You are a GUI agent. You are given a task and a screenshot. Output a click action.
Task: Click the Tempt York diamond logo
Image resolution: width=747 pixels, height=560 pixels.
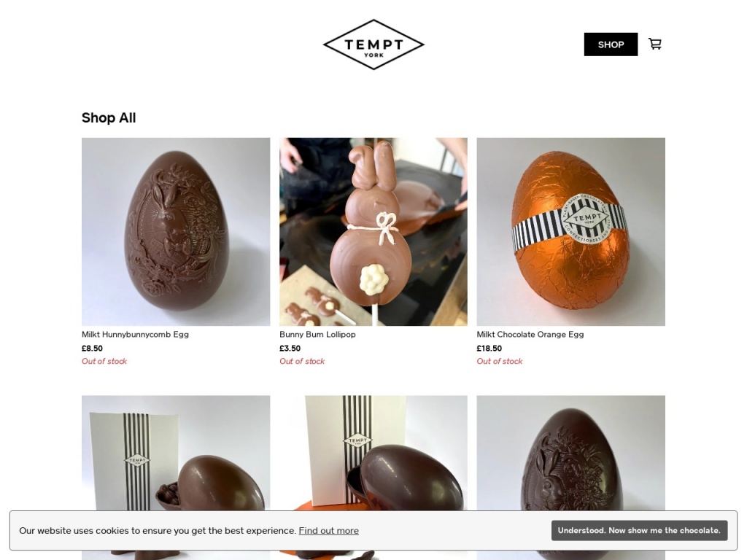tap(373, 44)
